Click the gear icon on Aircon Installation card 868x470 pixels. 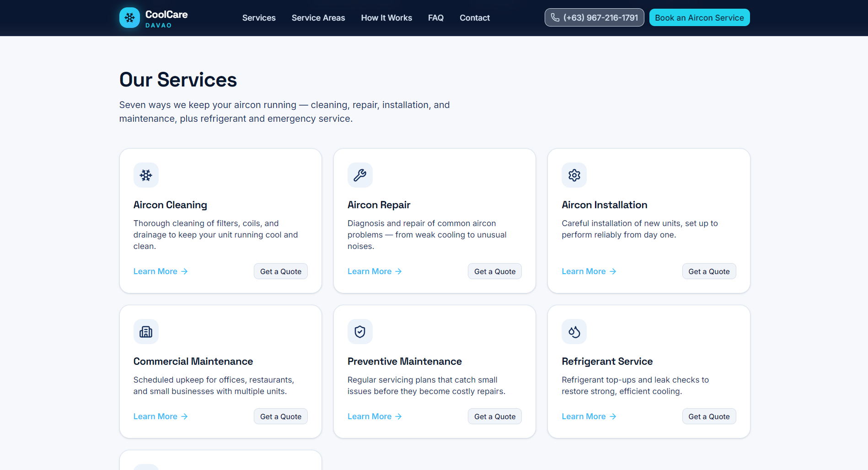pyautogui.click(x=574, y=175)
